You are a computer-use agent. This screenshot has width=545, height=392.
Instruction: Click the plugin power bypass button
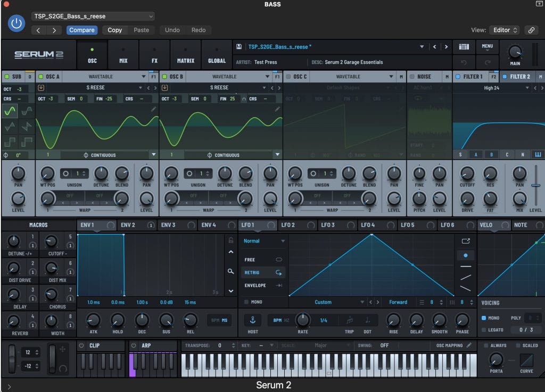coord(17,23)
